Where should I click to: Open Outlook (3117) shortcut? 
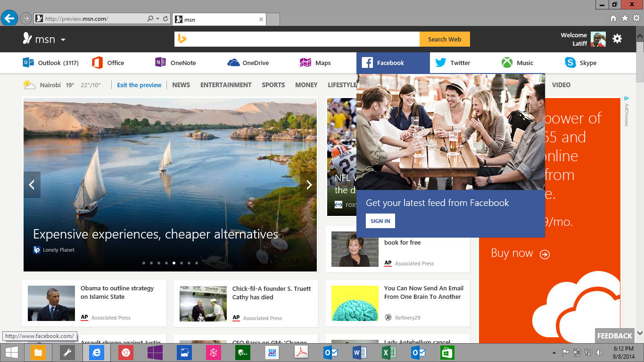pos(51,63)
